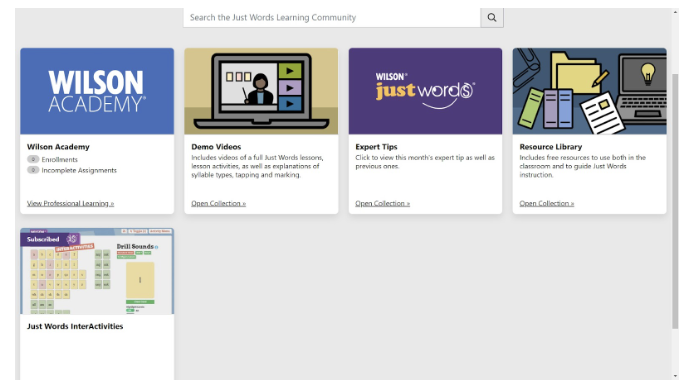Click the magnifying glass search button
688x390 pixels.
(x=491, y=18)
